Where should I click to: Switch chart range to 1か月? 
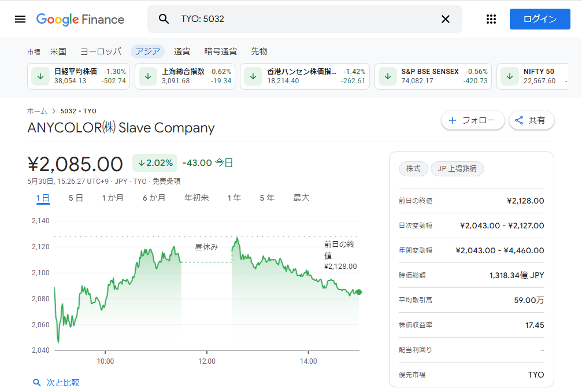[x=113, y=198]
